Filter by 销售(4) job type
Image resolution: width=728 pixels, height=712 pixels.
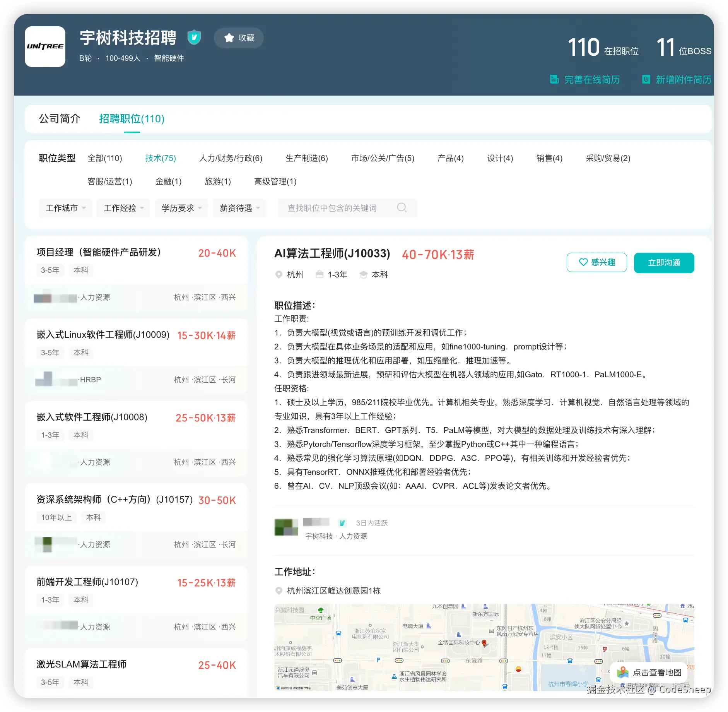550,158
